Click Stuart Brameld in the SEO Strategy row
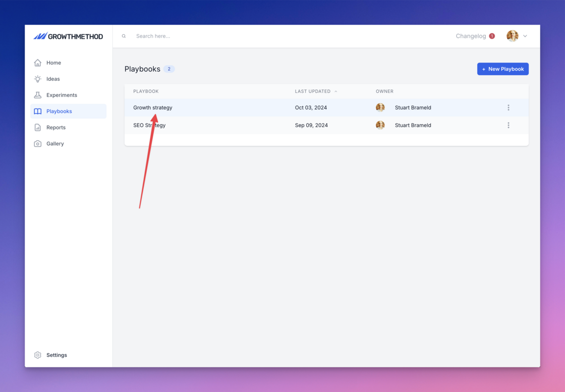Image resolution: width=565 pixels, height=392 pixels. coord(413,126)
